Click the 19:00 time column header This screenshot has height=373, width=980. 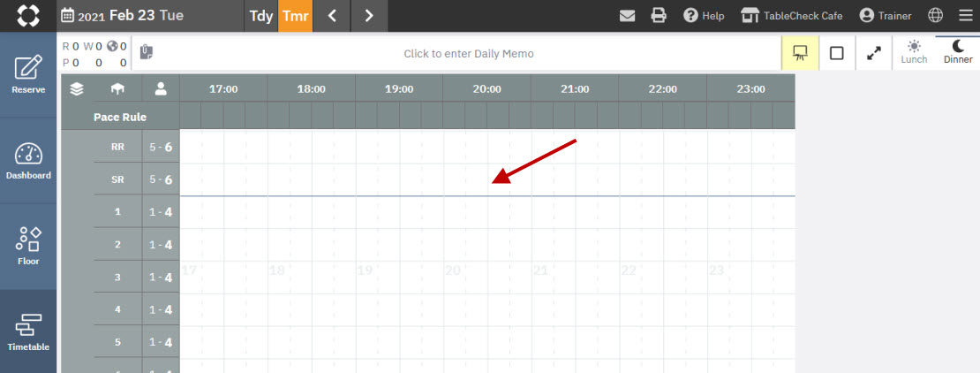pyautogui.click(x=399, y=89)
